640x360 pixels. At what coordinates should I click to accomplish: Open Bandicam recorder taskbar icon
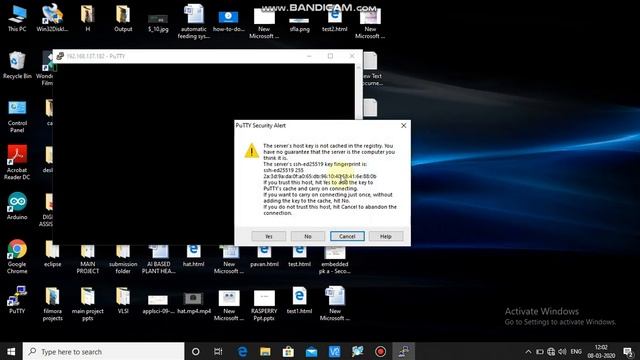(380, 351)
